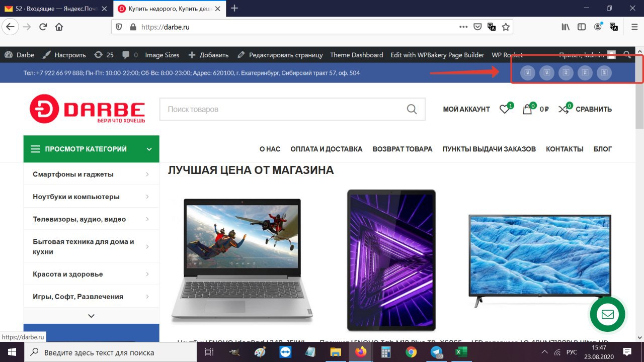Open Google Chrome from the taskbar
This screenshot has width=644, height=362.
pyautogui.click(x=411, y=352)
